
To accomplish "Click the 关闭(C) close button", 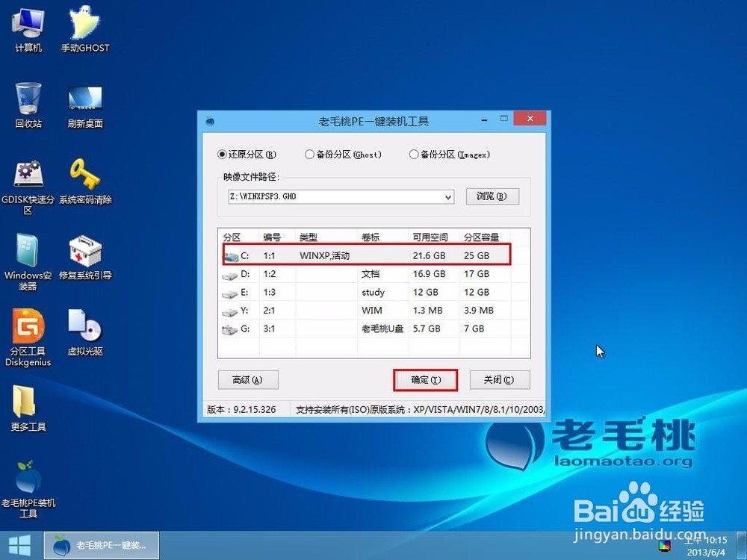I will tap(500, 380).
